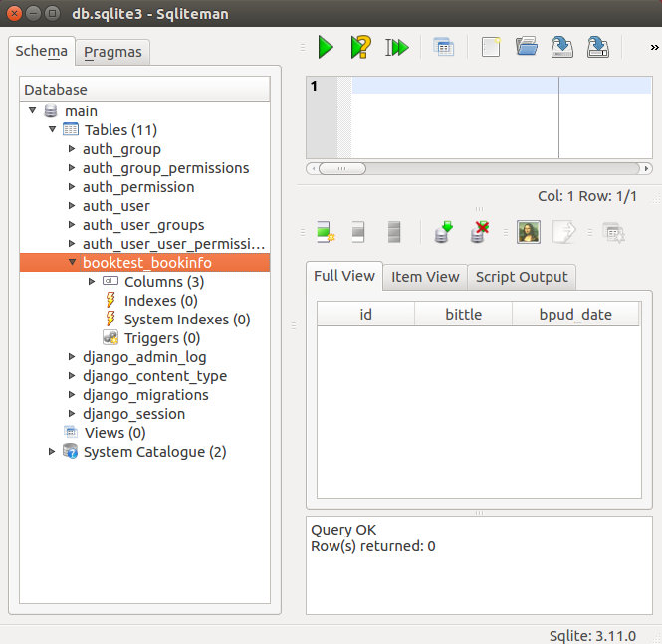Commit changes with green arrow database icon

tap(443, 232)
